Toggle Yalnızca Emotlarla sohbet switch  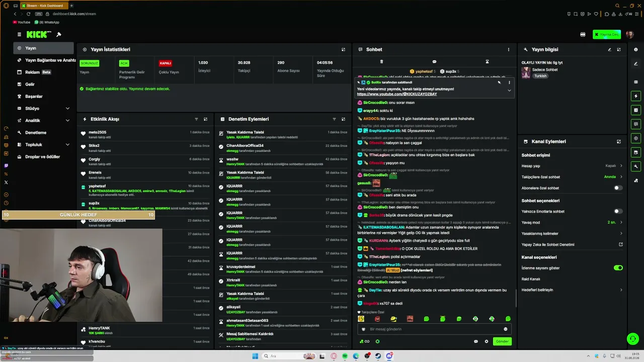[x=618, y=211]
